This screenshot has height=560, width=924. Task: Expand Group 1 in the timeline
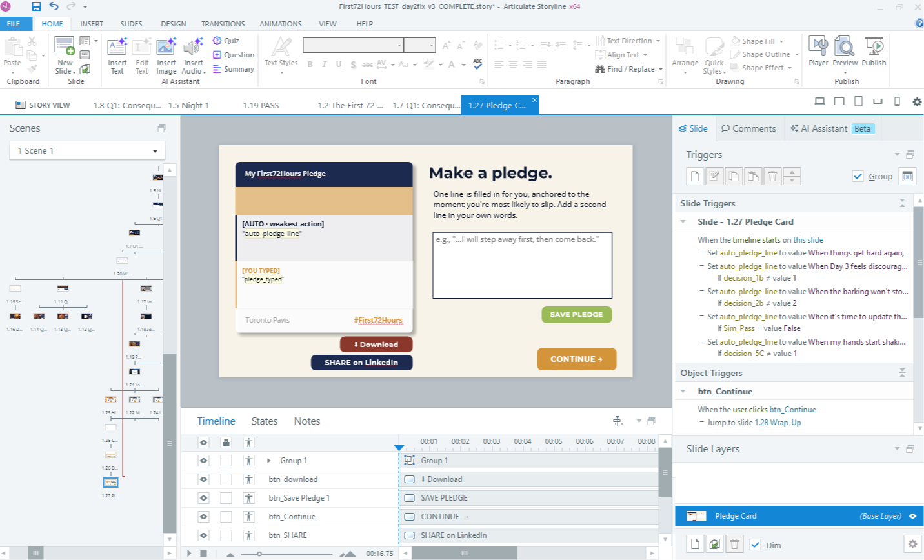coord(269,461)
